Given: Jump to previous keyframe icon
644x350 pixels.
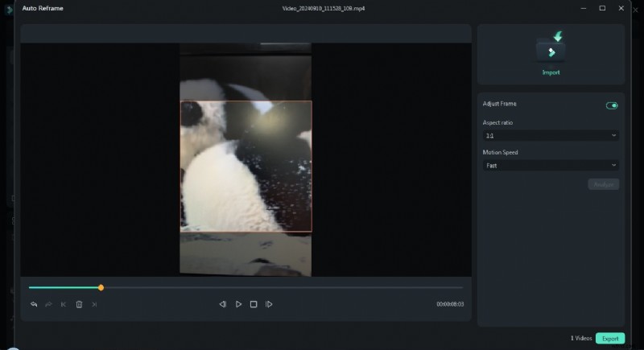Looking at the screenshot, I should 64,304.
